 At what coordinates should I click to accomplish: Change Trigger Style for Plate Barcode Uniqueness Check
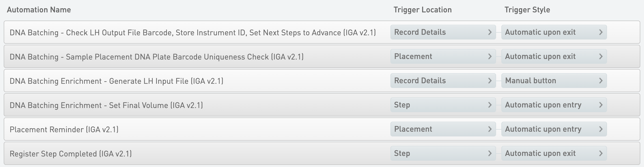tap(554, 56)
